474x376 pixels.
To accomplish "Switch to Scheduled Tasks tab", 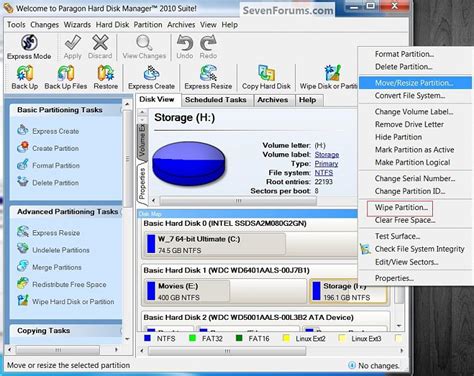I will pyautogui.click(x=216, y=100).
